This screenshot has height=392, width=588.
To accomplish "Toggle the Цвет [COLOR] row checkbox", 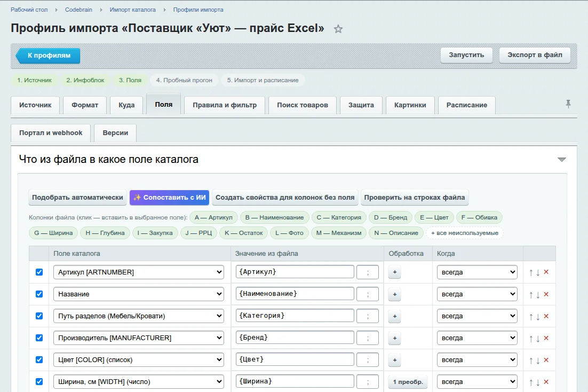I will coord(39,359).
